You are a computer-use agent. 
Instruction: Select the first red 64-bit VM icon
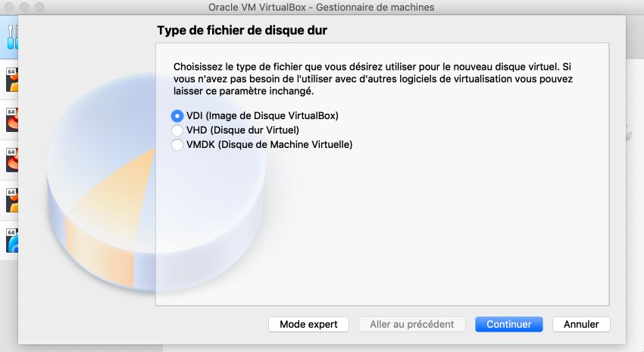(x=12, y=120)
